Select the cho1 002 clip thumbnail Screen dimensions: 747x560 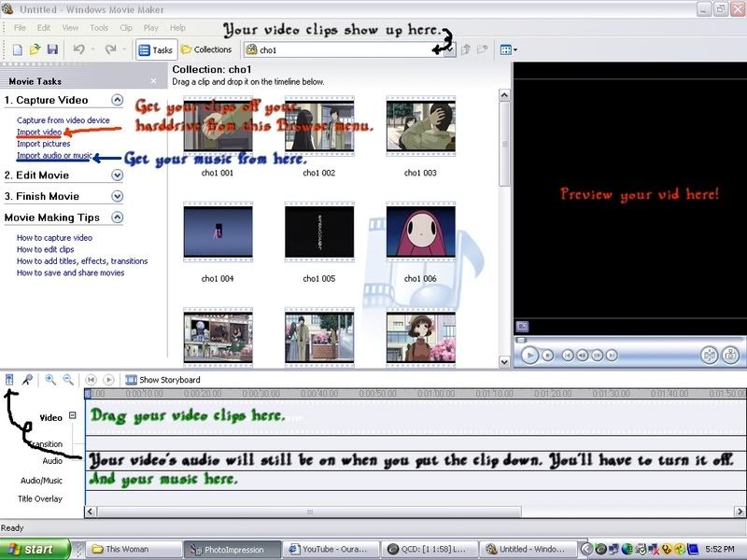point(319,126)
